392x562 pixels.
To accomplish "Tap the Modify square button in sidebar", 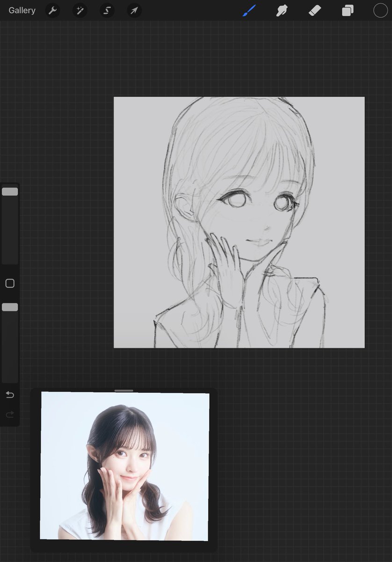I will (x=10, y=283).
